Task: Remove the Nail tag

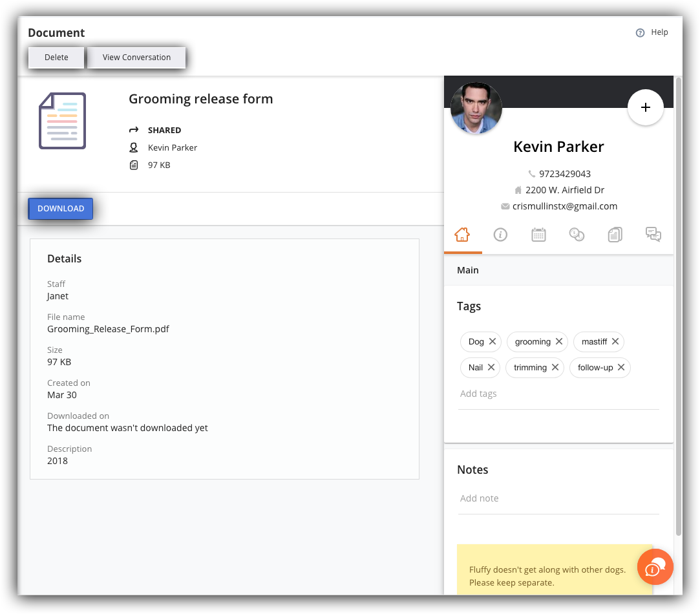Action: tap(491, 367)
